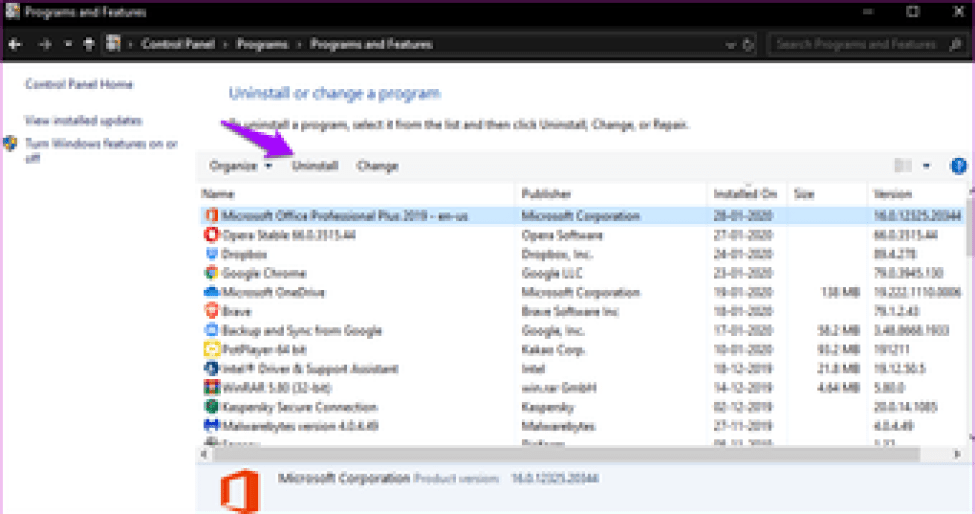Click the Search Programs and Features box
Screen dimensions: 975x514
860,45
